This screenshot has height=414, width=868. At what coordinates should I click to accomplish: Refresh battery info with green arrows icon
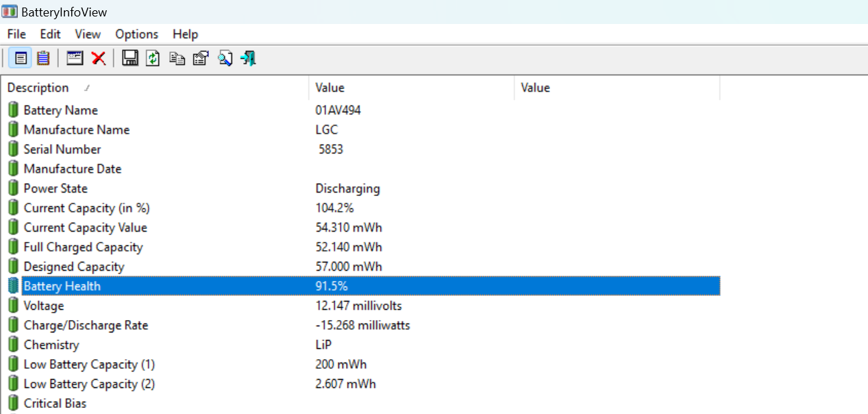(x=153, y=58)
